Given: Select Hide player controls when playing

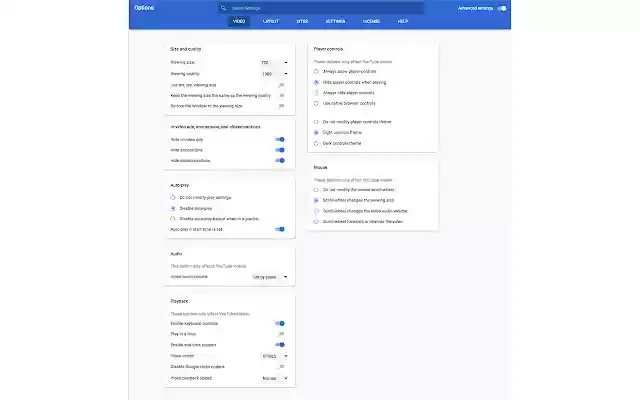Looking at the screenshot, I should coord(316,82).
